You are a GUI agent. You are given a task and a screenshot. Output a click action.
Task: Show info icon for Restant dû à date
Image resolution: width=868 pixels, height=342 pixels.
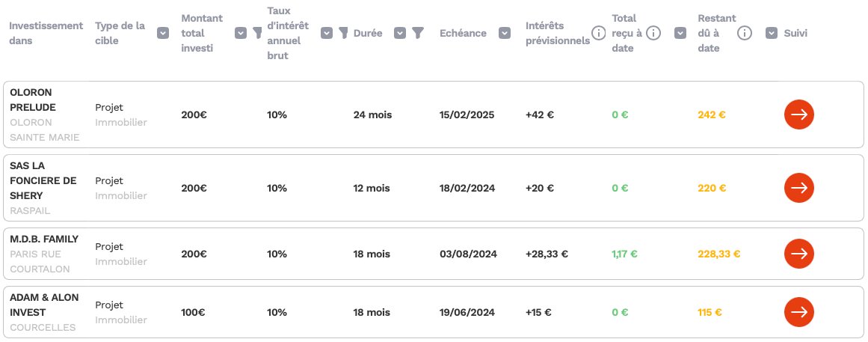click(745, 33)
